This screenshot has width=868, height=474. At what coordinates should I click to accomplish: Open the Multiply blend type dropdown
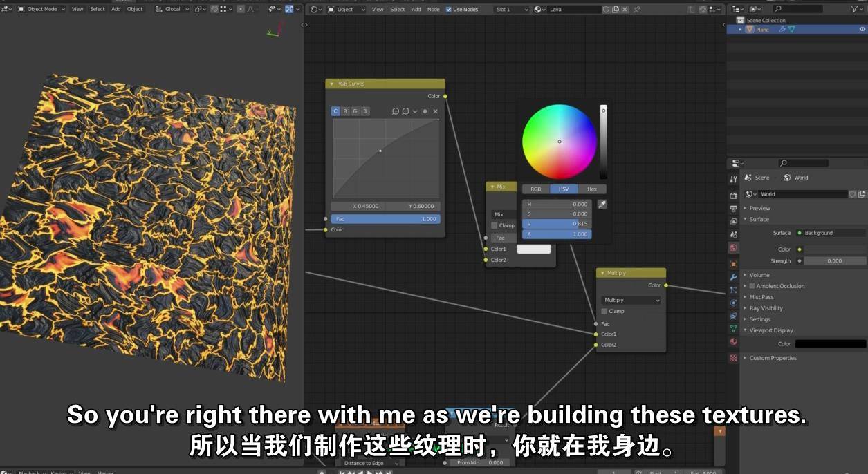pyautogui.click(x=631, y=300)
